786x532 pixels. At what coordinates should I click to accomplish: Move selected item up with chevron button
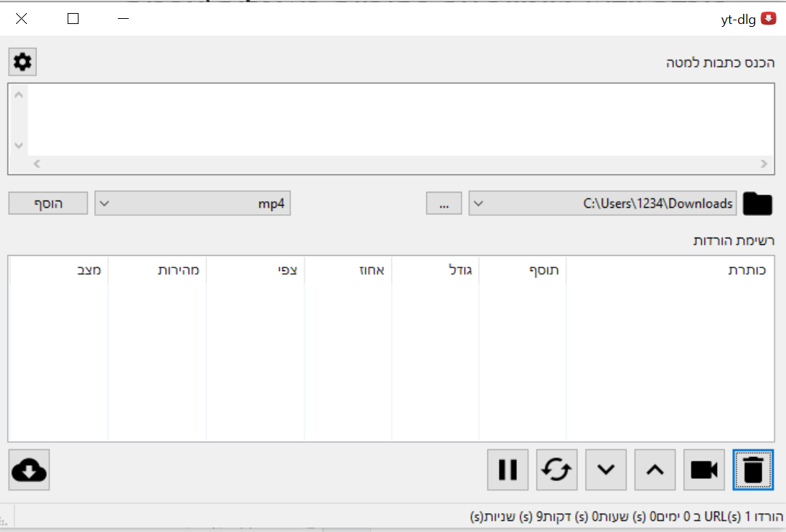[655, 470]
